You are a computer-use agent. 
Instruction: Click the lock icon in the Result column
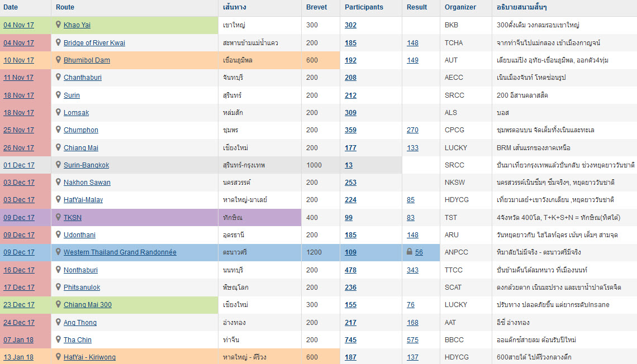click(410, 252)
